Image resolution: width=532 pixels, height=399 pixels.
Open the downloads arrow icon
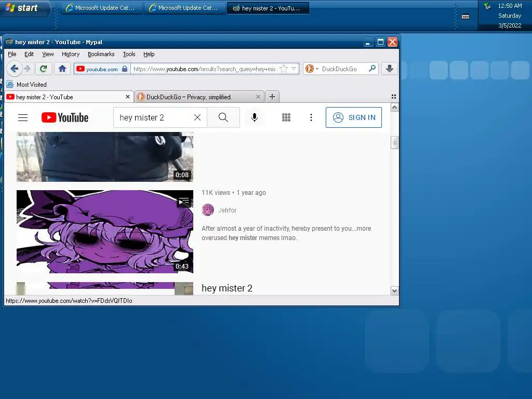pos(389,69)
